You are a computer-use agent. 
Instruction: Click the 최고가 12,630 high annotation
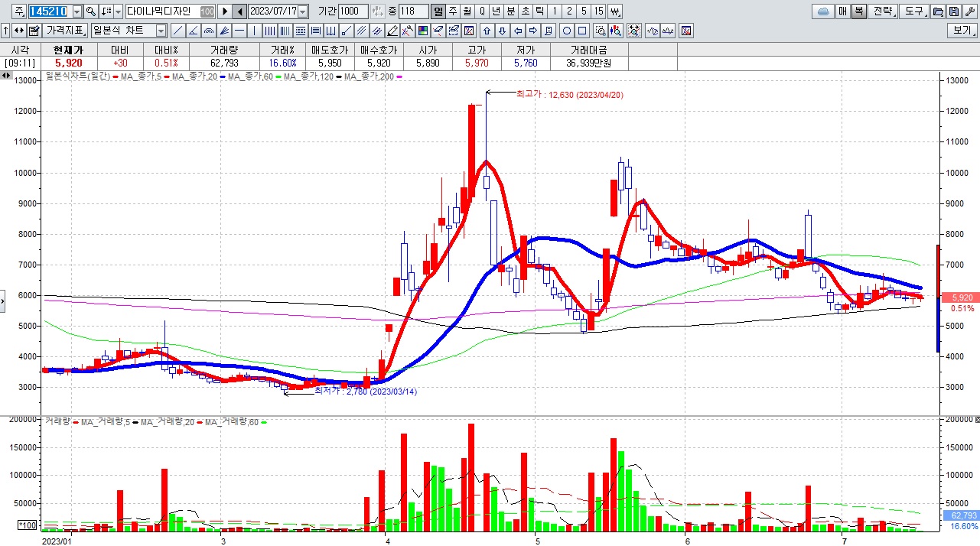pyautogui.click(x=571, y=93)
